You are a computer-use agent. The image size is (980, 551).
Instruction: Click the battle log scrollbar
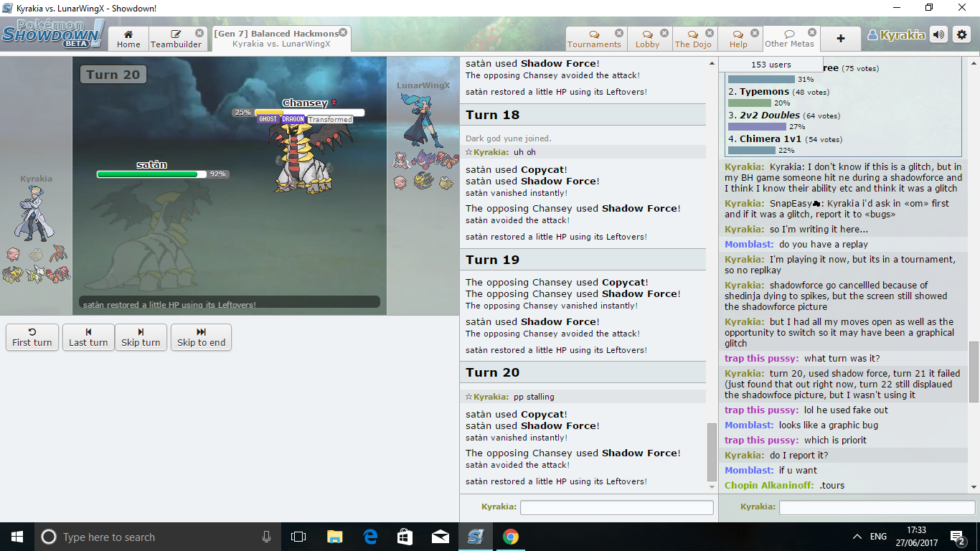[712, 452]
